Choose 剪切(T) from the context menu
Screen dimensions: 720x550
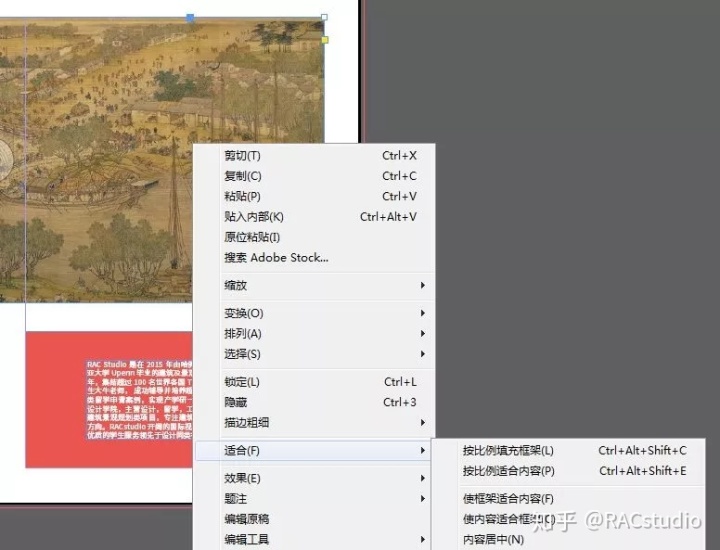pyautogui.click(x=315, y=156)
